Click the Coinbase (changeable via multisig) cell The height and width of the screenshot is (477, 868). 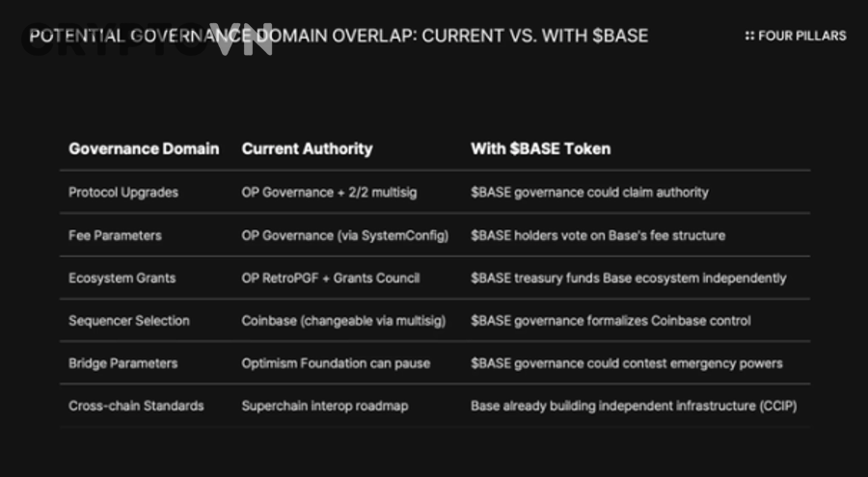[x=343, y=321]
